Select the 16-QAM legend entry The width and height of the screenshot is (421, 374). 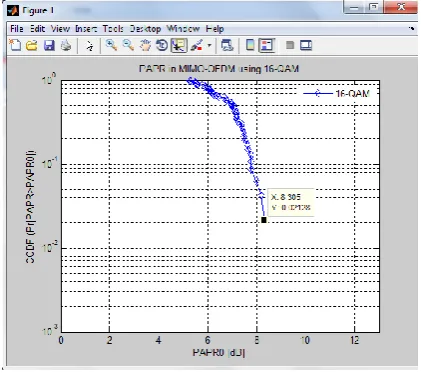[x=336, y=94]
